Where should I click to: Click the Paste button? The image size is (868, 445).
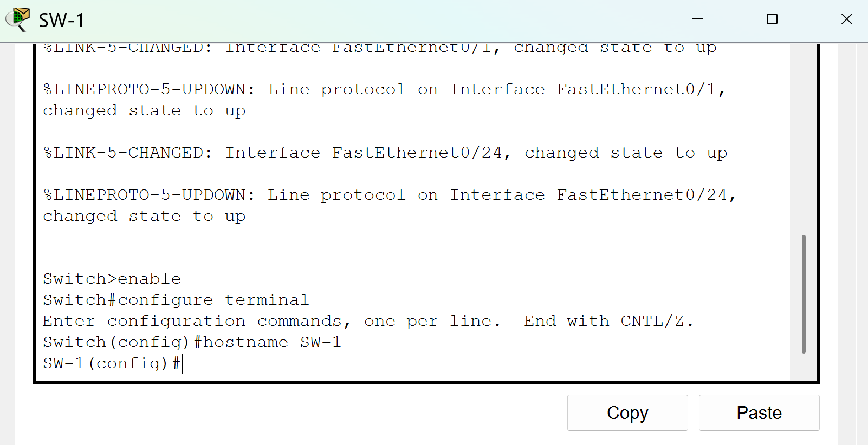click(759, 413)
